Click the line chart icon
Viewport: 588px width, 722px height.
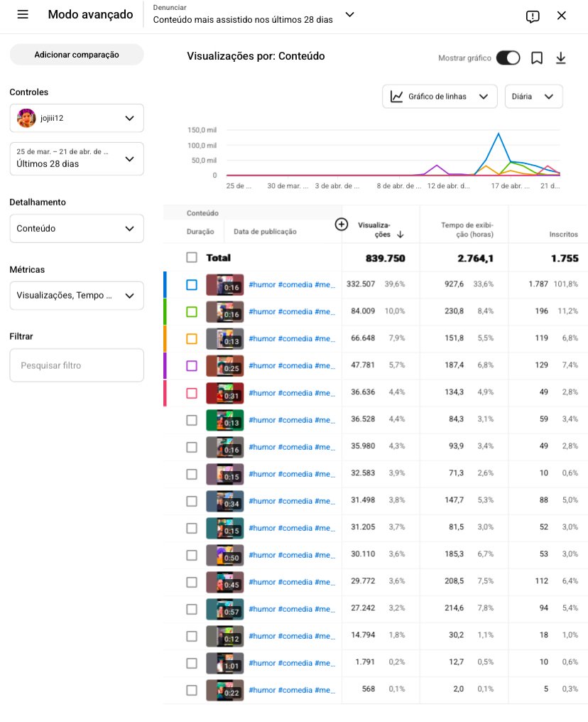(396, 96)
